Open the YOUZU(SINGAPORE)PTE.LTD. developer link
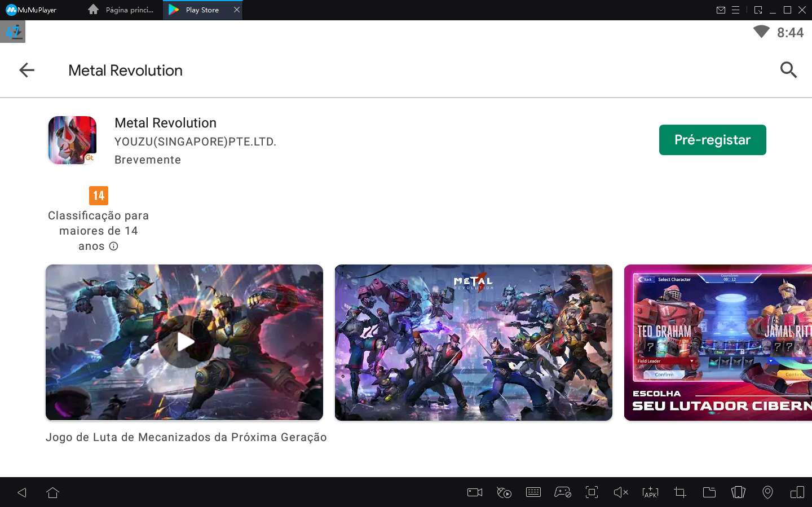The width and height of the screenshot is (812, 507). 195,142
